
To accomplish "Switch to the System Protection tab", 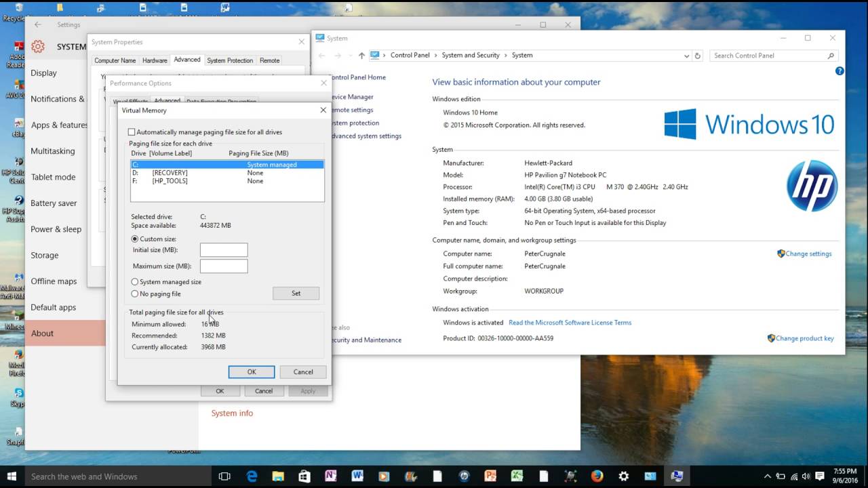I will [x=230, y=60].
